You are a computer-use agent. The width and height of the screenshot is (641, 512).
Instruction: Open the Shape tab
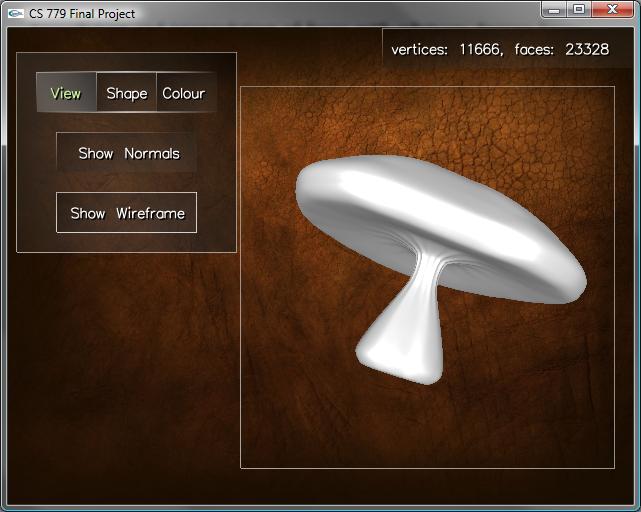point(126,93)
